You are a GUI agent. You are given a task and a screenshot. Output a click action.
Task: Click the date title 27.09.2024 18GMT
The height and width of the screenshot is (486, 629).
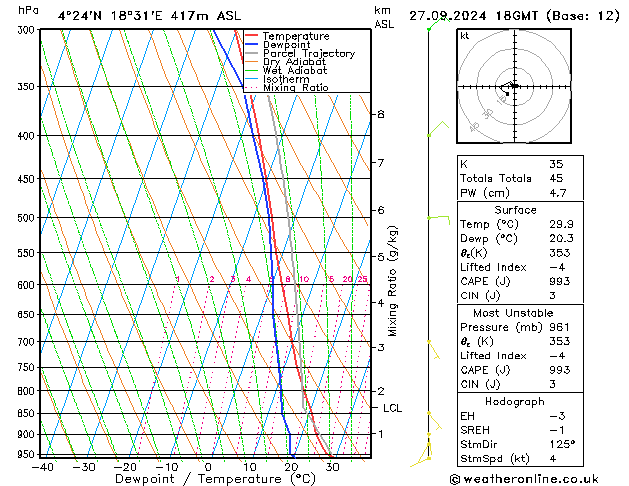(473, 16)
